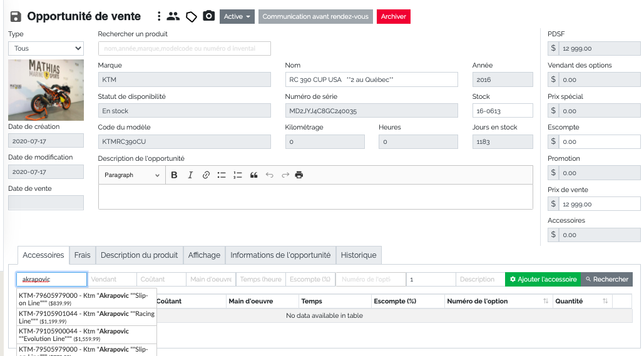Focus the Rechercher un produit search field
The width and height of the screenshot is (644, 356).
[185, 48]
